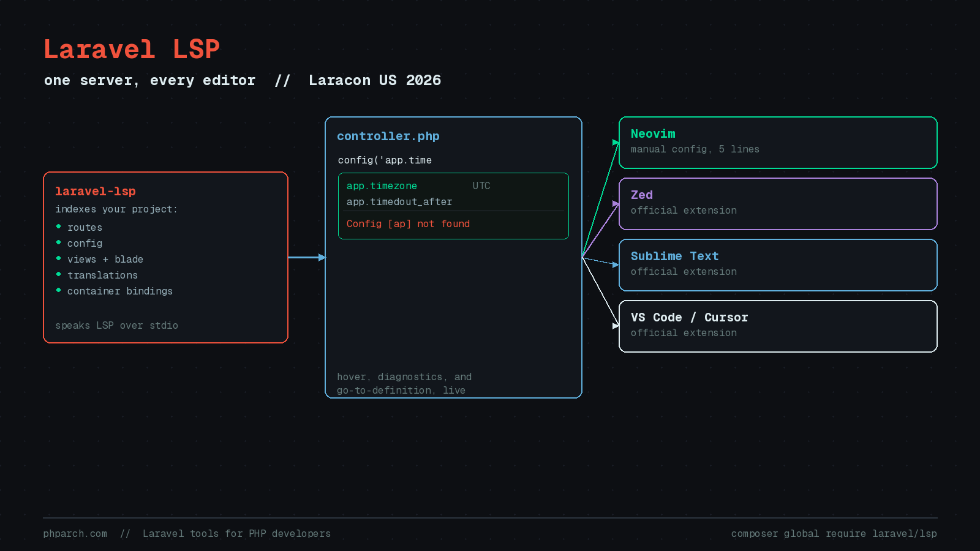
Task: Click 'go-to-definition, live' caption line
Action: [401, 391]
